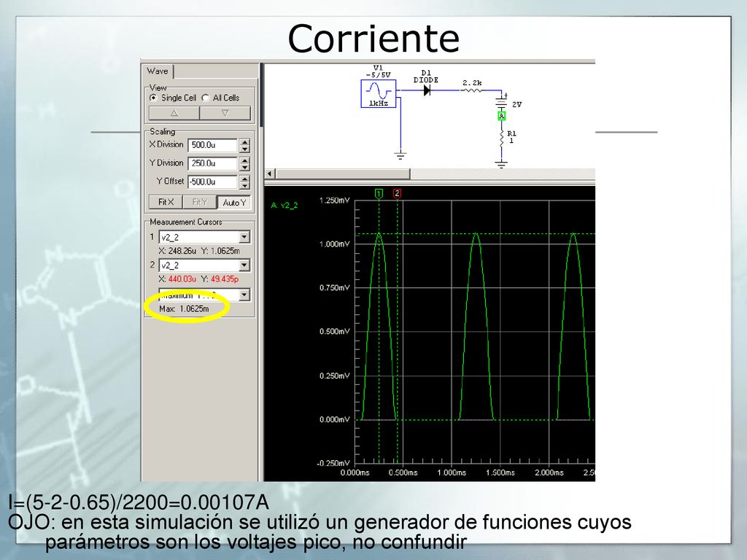Click the Fit Y button

pyautogui.click(x=199, y=203)
